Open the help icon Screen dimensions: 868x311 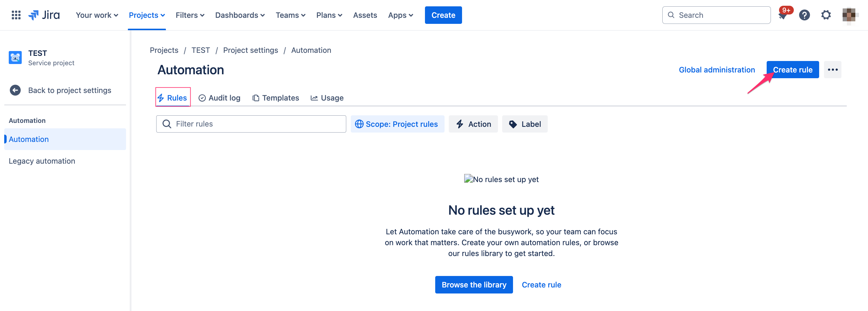[804, 15]
